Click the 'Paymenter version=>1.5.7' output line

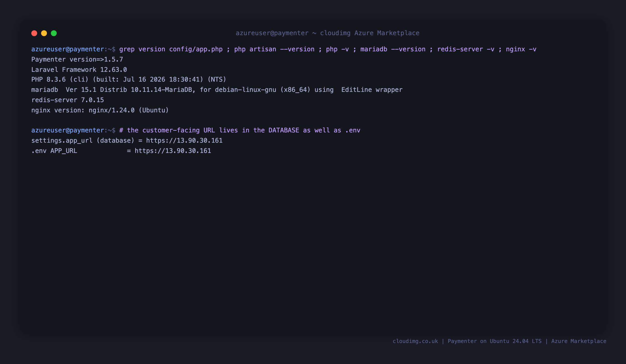(x=77, y=59)
